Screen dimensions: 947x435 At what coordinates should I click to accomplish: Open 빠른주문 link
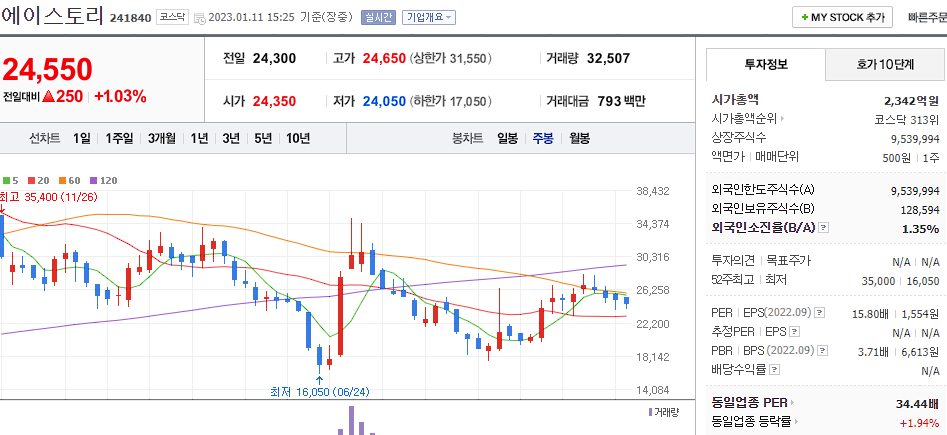coord(927,18)
